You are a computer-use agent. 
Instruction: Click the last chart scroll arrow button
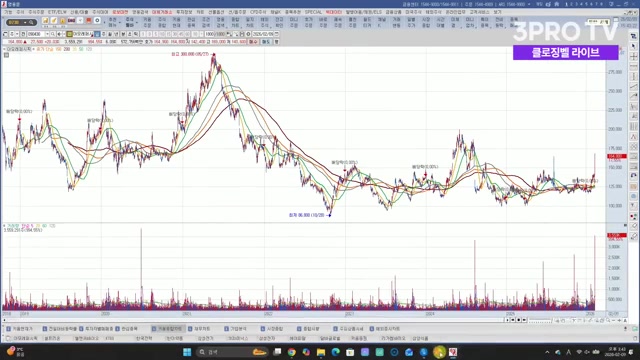524,320
